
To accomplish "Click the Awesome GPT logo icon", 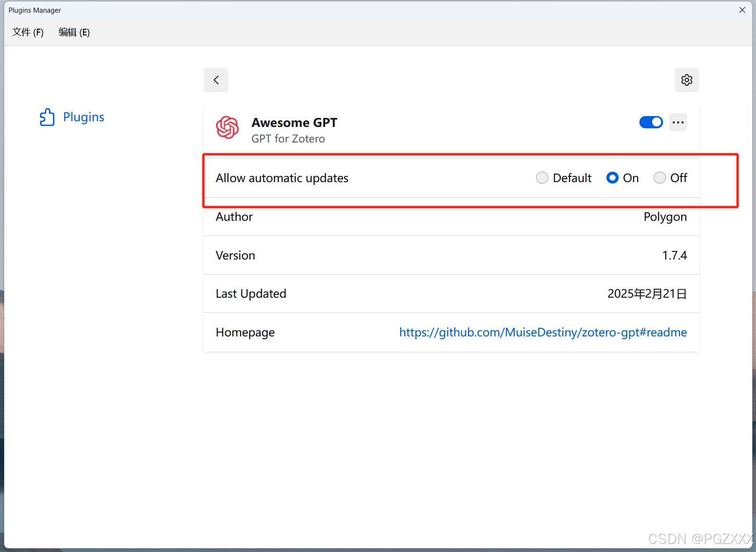I will pos(227,127).
